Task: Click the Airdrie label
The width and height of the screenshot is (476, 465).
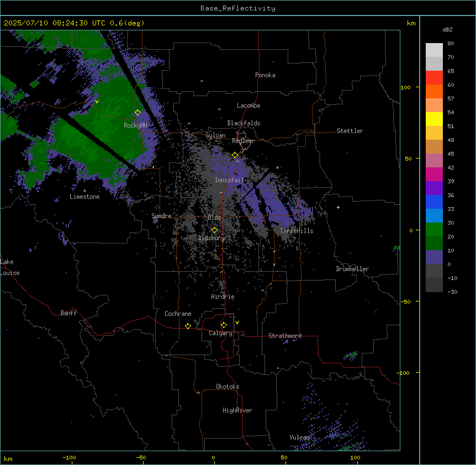Action: (223, 297)
